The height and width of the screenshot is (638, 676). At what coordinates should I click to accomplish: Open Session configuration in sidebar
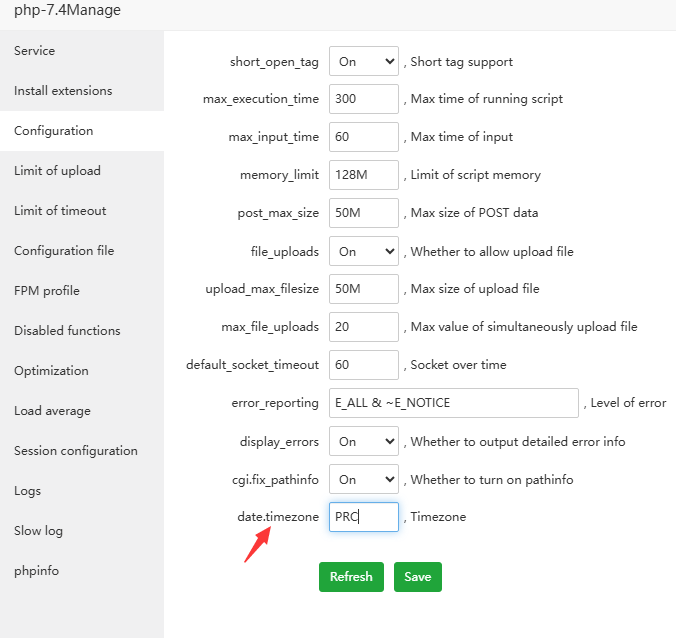point(76,451)
